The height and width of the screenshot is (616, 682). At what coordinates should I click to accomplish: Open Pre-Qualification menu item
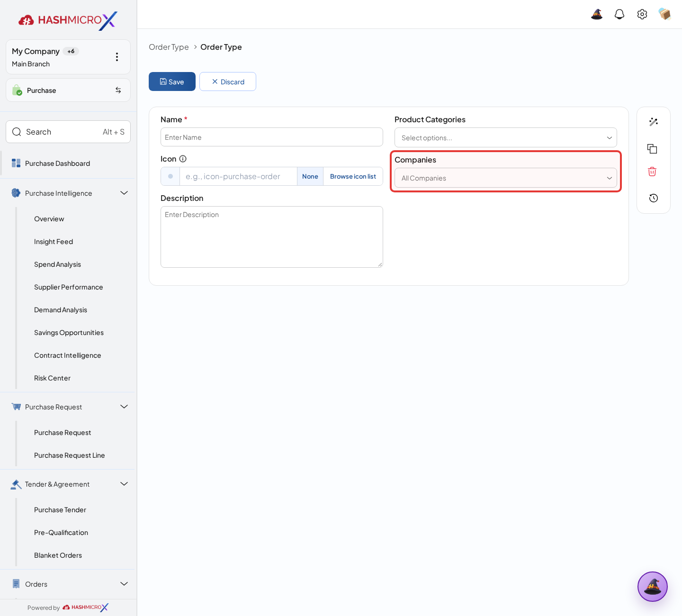point(61,533)
